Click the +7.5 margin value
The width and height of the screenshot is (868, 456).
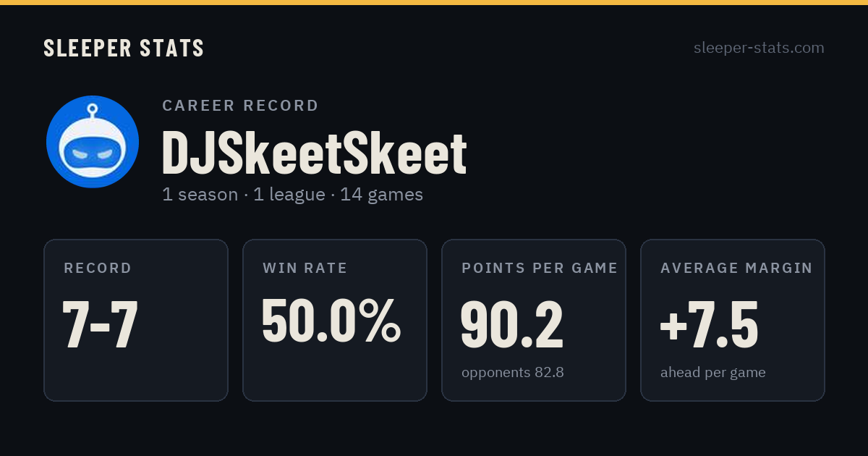click(x=709, y=324)
